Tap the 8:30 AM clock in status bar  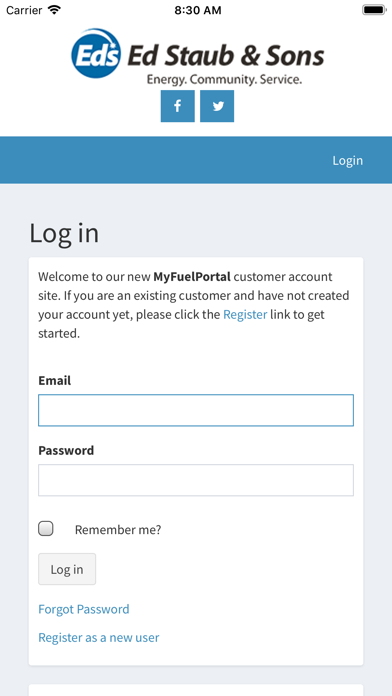(198, 10)
